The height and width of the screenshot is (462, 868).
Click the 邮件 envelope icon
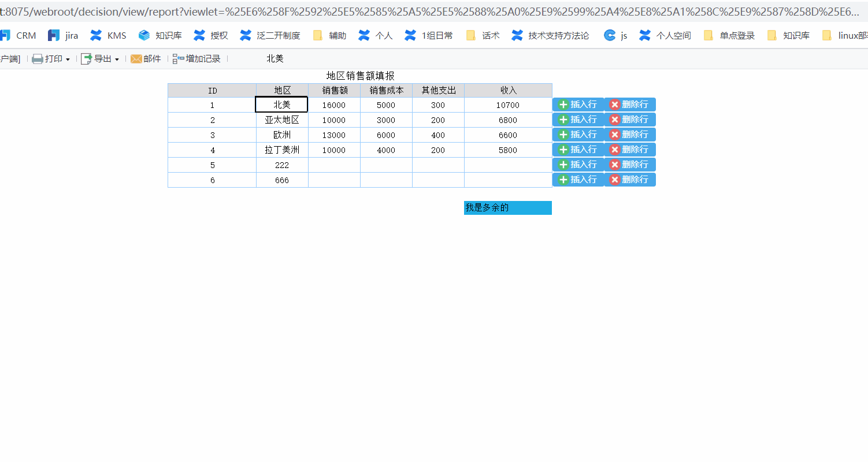click(x=136, y=59)
